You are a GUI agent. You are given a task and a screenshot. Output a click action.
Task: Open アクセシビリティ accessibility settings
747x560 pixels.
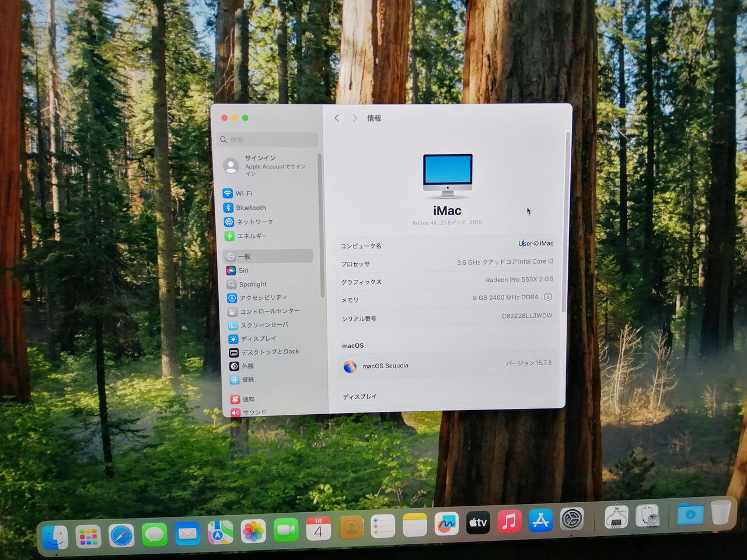tap(262, 297)
